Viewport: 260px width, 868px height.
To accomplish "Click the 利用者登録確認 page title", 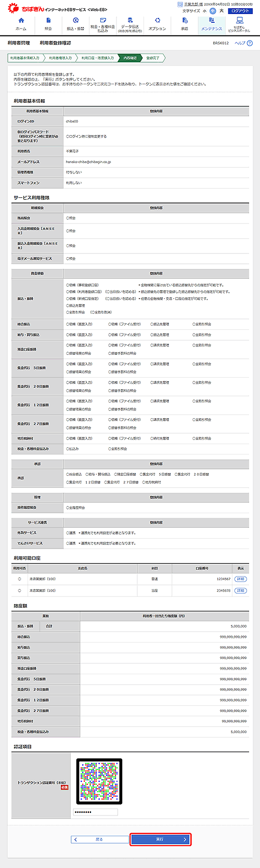I will click(55, 43).
